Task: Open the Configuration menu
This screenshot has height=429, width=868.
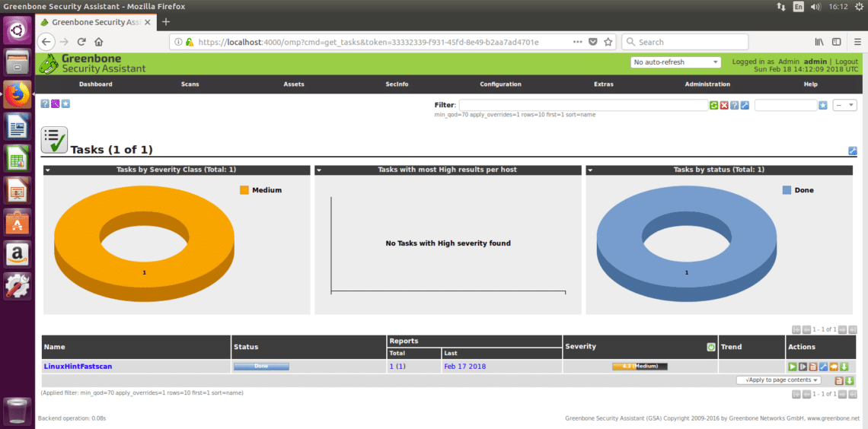Action: (x=500, y=84)
